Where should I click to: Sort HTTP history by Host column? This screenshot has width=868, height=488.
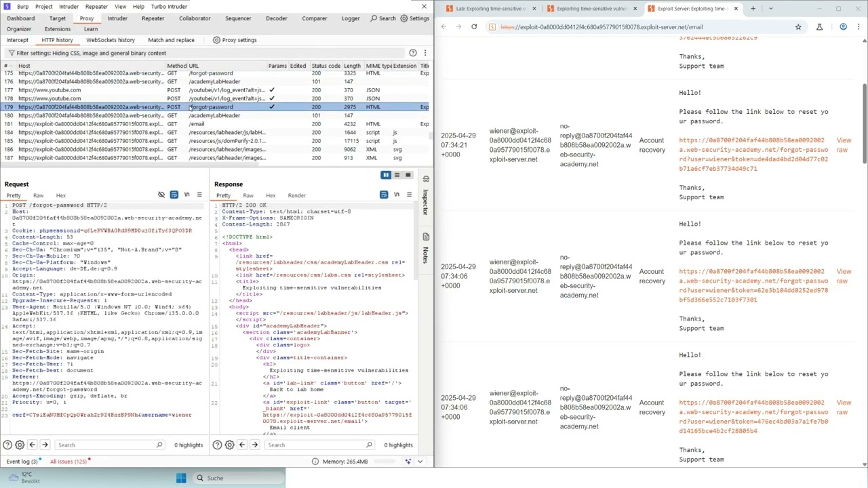pos(91,66)
